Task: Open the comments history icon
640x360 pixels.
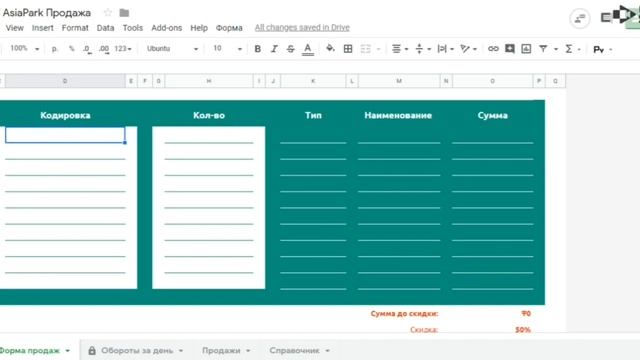Action: point(580,18)
